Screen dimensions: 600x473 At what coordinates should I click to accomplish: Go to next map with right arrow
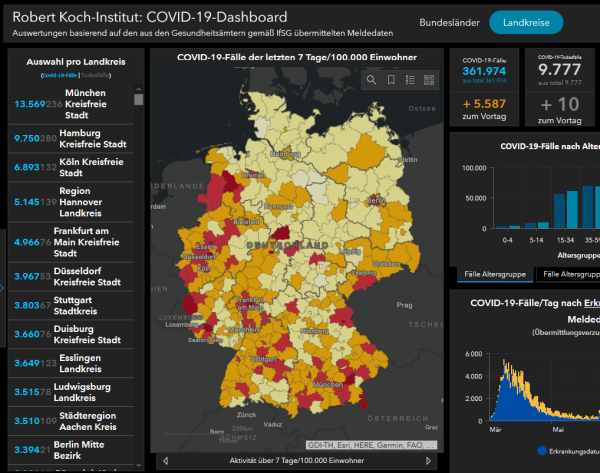click(x=429, y=461)
